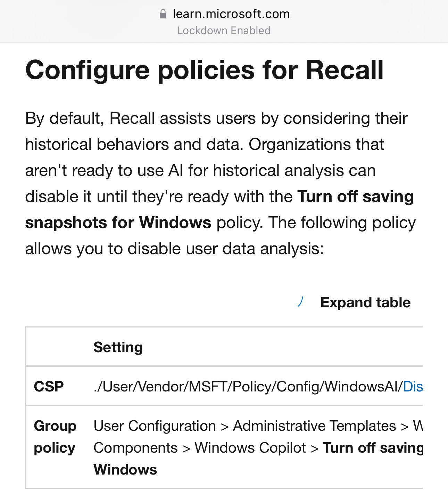The height and width of the screenshot is (502, 448).
Task: Click the expand icon beside Expand table
Action: (301, 302)
